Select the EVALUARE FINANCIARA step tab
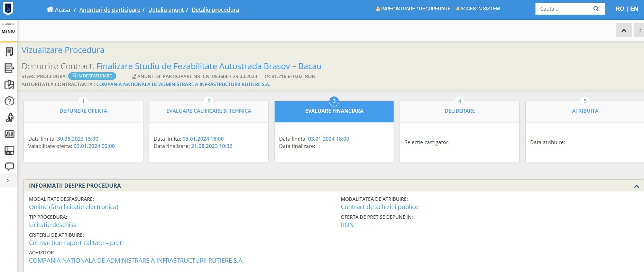Viewport: 644px width, 272px height. point(334,111)
